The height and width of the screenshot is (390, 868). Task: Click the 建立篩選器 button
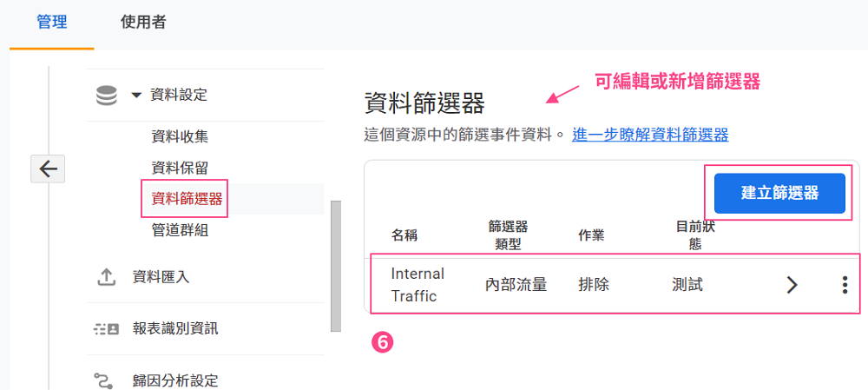click(779, 194)
